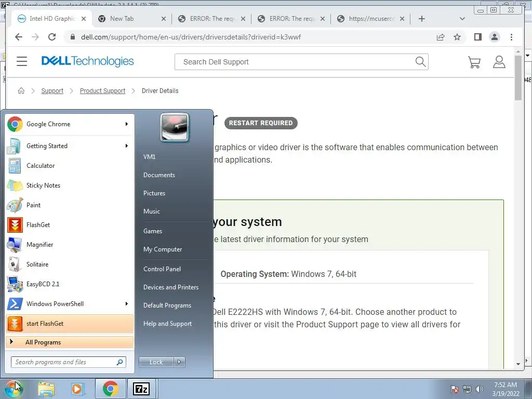Click the address bar URL
The image size is (532, 399).
pyautogui.click(x=191, y=37)
